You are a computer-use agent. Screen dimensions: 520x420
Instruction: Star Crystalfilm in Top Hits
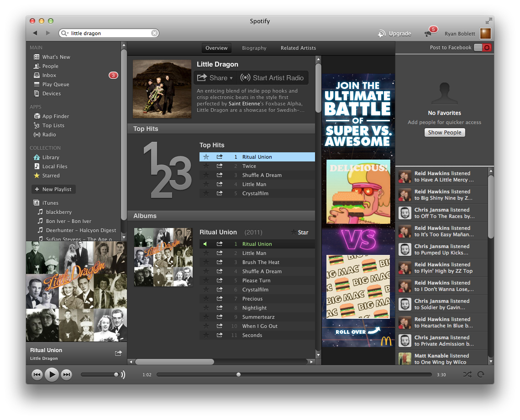coord(206,193)
